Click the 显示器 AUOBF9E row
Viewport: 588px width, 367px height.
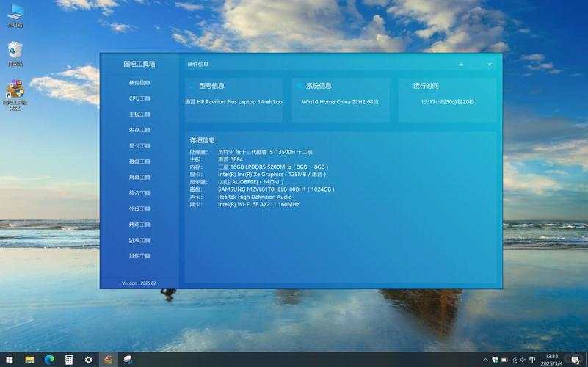[236, 182]
